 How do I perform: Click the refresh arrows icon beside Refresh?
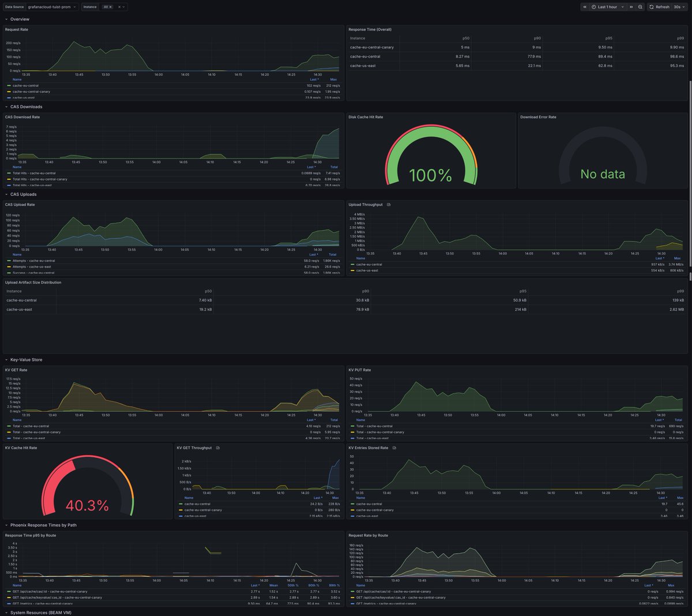[x=652, y=7]
